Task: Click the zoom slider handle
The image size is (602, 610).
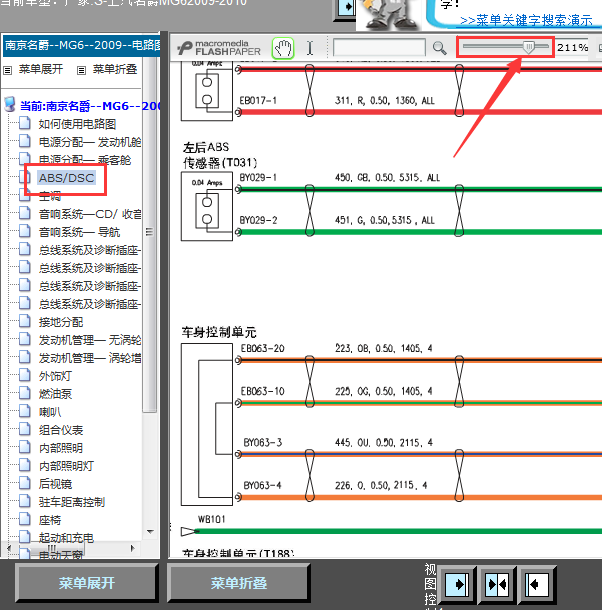Action: click(x=528, y=47)
